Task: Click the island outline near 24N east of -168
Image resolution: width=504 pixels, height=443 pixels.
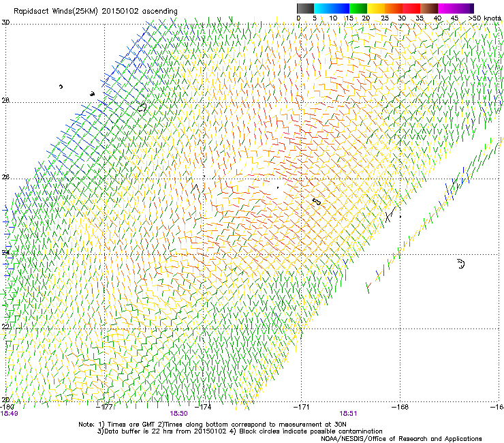Action: 461,264
